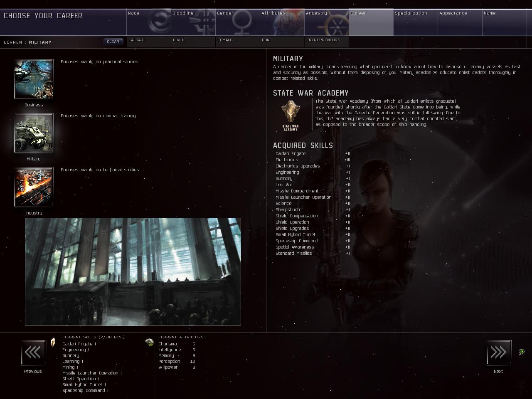Screen dimensions: 532x399
Task: Switch to the Name tab
Action: pos(505,22)
